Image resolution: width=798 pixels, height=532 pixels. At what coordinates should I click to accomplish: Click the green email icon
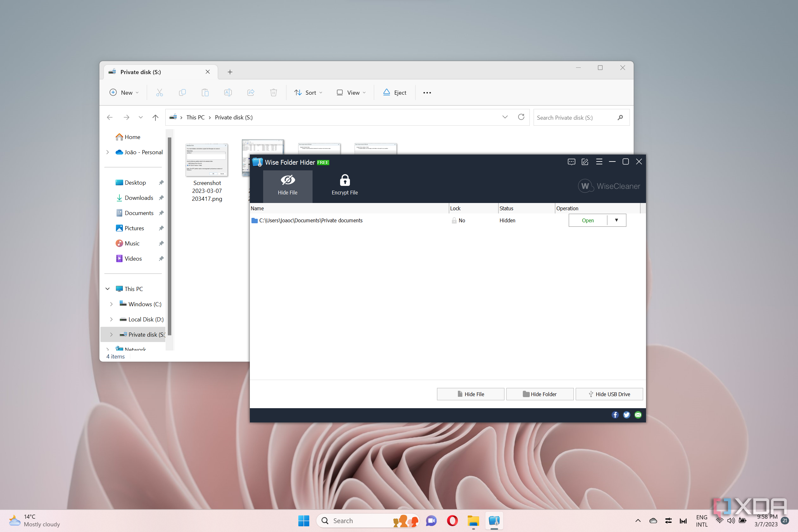[638, 415]
